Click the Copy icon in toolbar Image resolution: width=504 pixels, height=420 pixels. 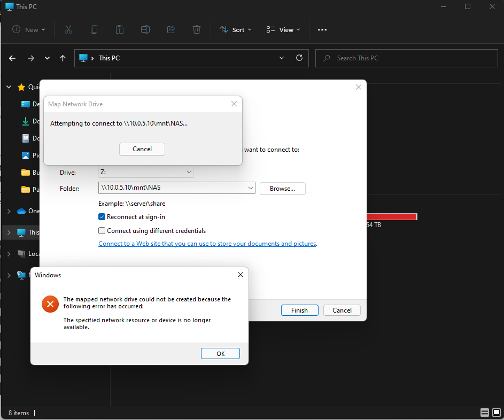click(x=94, y=29)
